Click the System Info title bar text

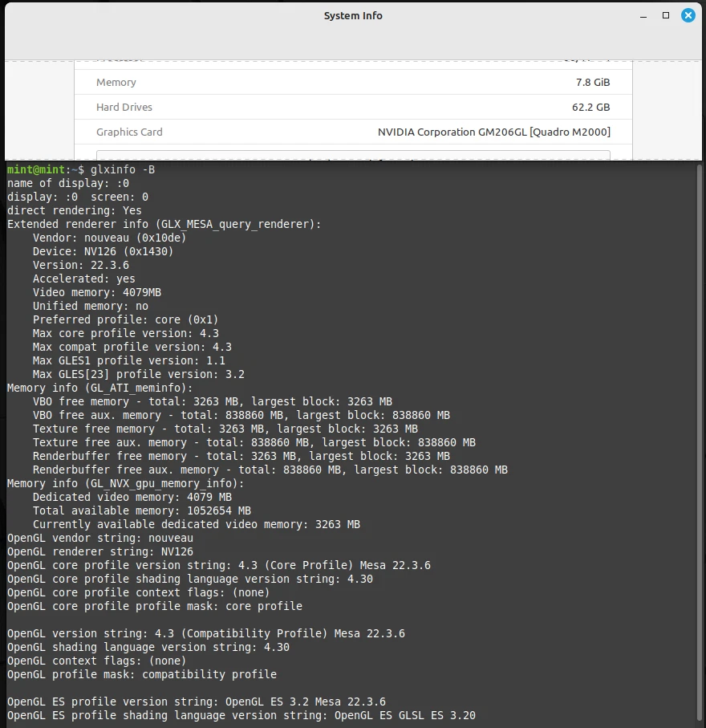pos(352,15)
